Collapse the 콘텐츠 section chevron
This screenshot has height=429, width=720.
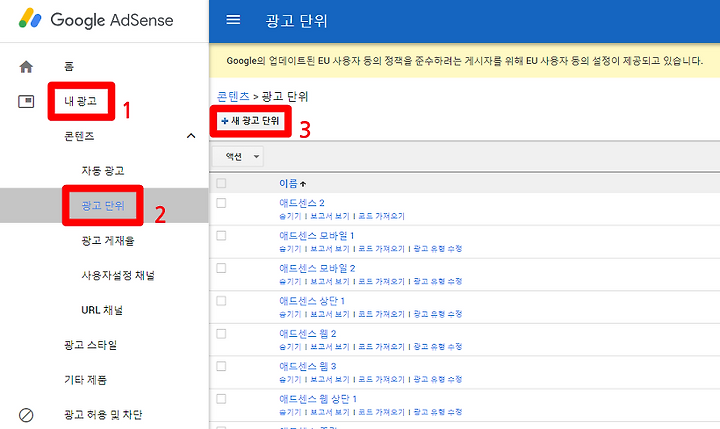click(x=191, y=136)
